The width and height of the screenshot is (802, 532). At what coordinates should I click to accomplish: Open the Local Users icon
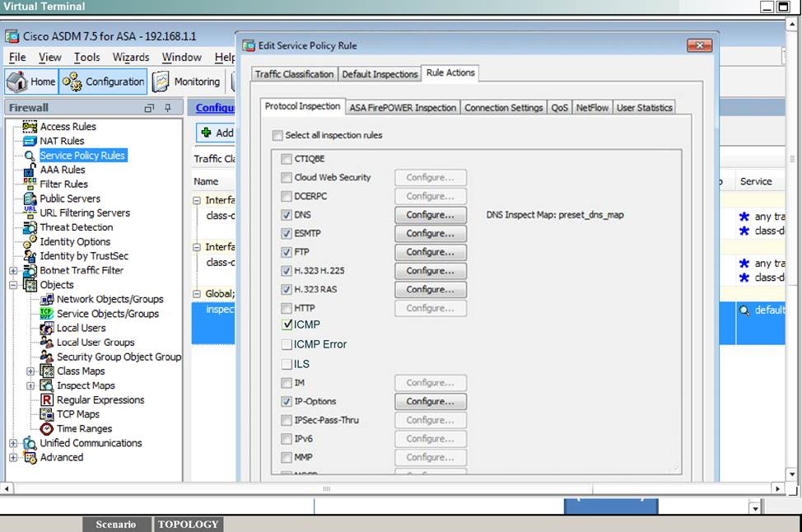coord(47,328)
